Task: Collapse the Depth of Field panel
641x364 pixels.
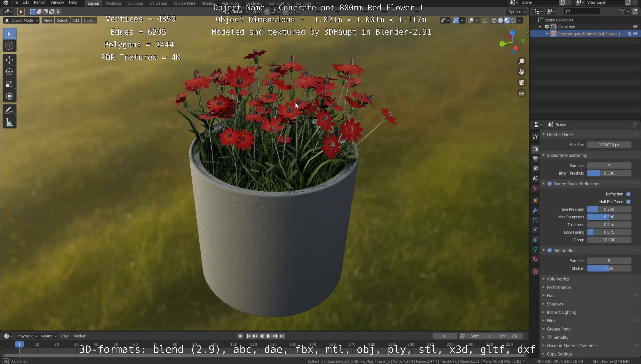Action: [x=559, y=134]
